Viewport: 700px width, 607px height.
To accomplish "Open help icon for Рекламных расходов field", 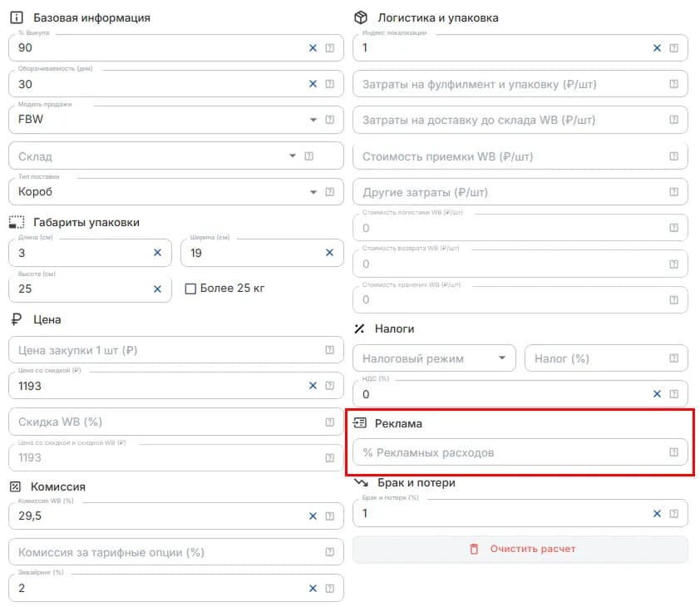I will click(x=674, y=452).
